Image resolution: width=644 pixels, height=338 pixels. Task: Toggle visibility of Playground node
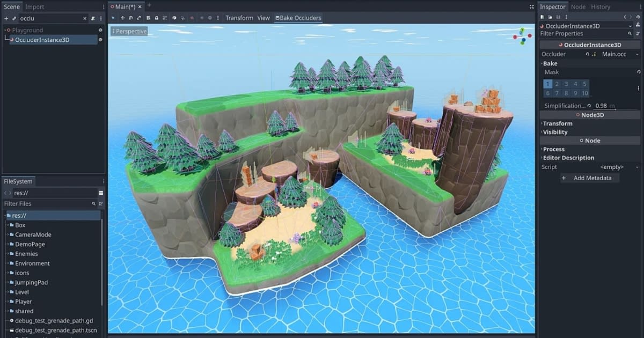click(100, 31)
